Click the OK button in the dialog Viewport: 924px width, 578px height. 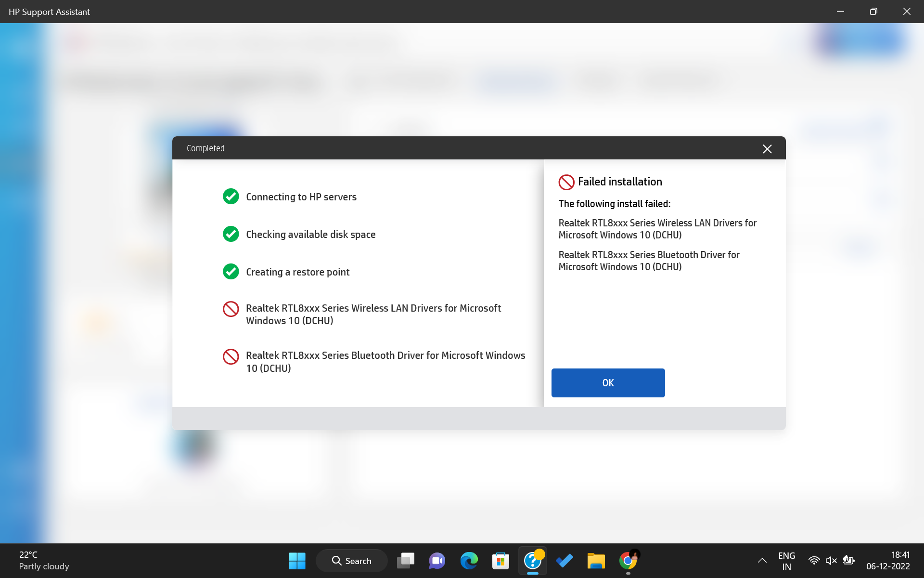click(x=608, y=383)
